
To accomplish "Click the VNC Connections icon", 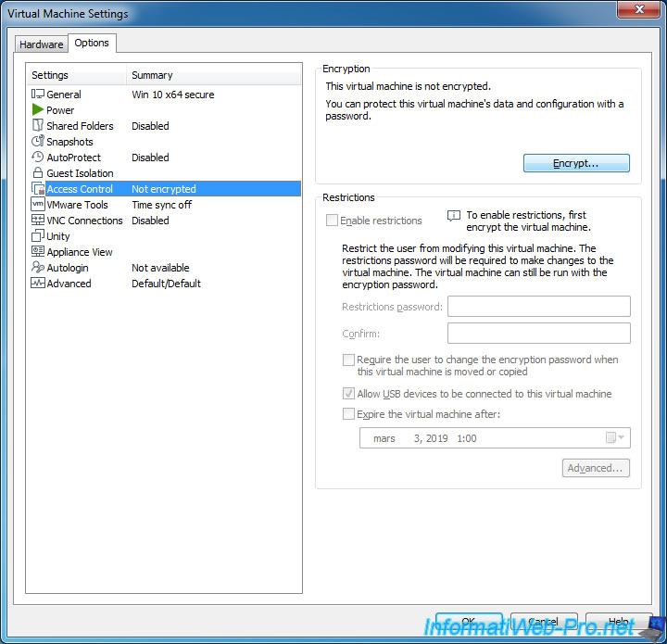I will (x=38, y=221).
